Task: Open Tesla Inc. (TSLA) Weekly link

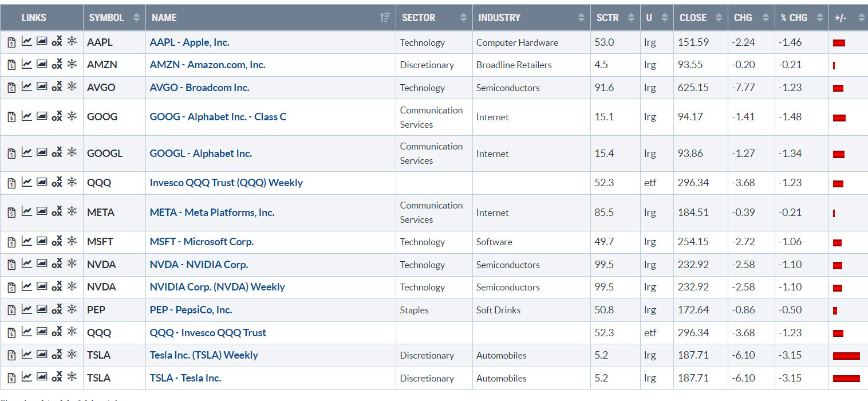Action: coord(204,355)
